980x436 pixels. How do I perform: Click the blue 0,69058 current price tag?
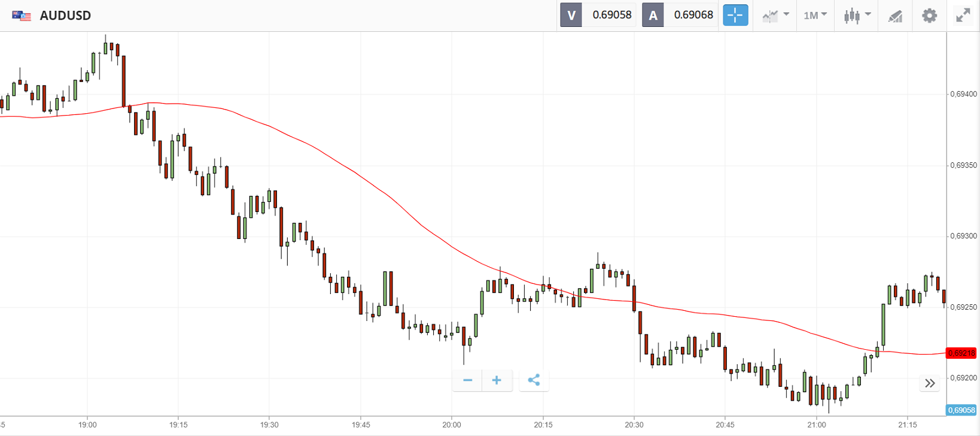click(961, 410)
